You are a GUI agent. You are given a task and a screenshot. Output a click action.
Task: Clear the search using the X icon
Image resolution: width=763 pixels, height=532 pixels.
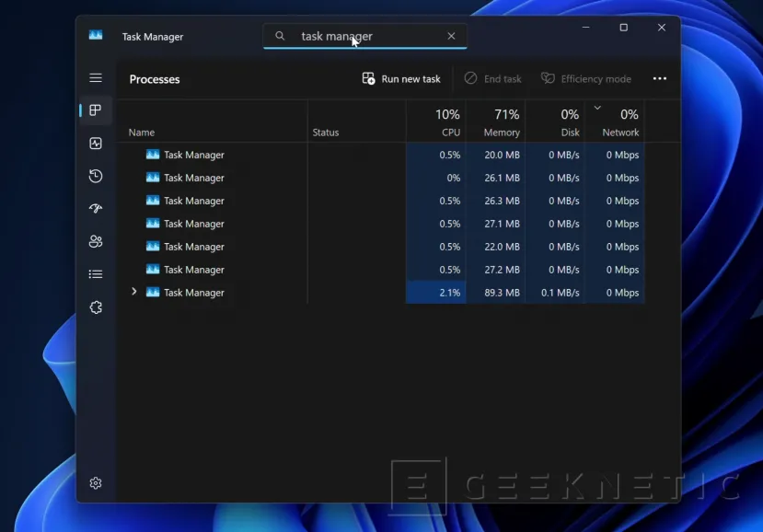(451, 36)
